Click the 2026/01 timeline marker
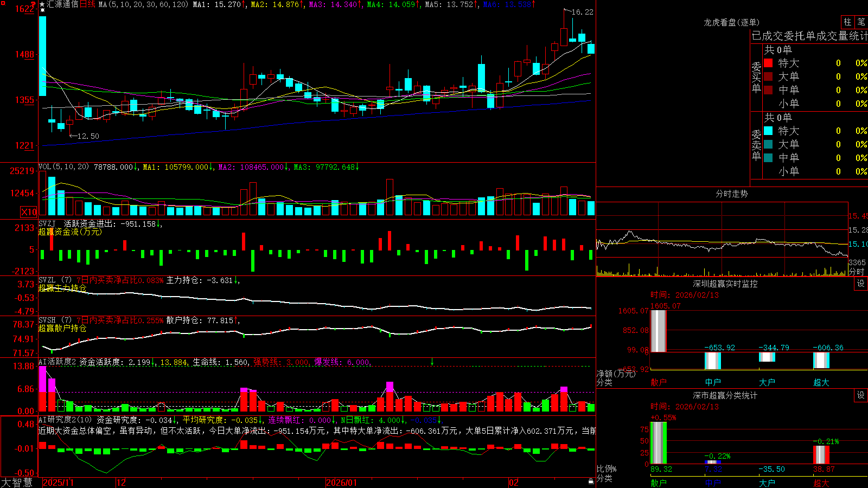The height and width of the screenshot is (488, 868). (342, 483)
